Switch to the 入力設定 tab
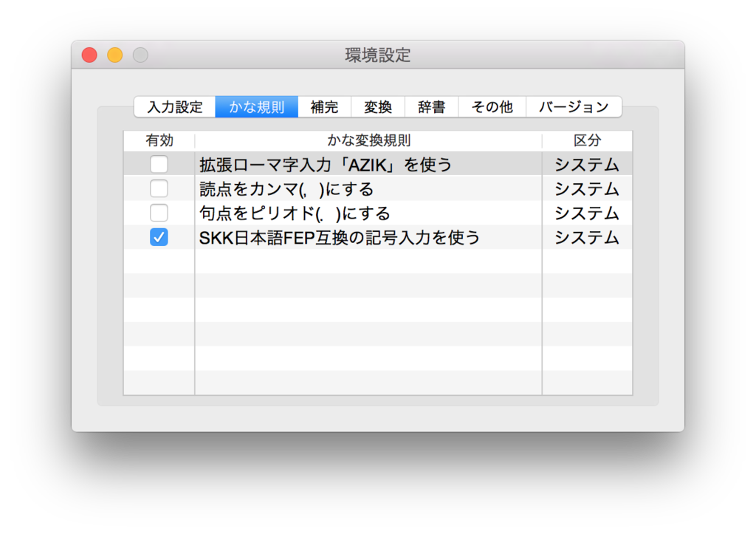This screenshot has width=756, height=534. pos(174,106)
